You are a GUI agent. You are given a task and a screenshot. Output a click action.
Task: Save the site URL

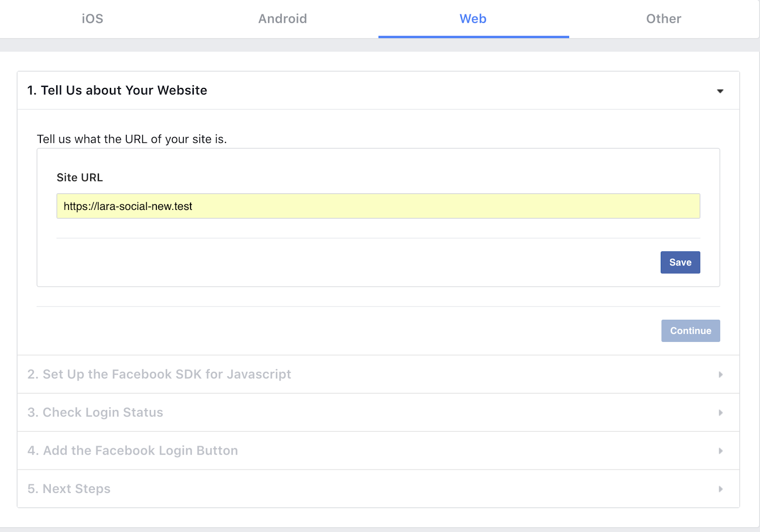[x=680, y=262]
